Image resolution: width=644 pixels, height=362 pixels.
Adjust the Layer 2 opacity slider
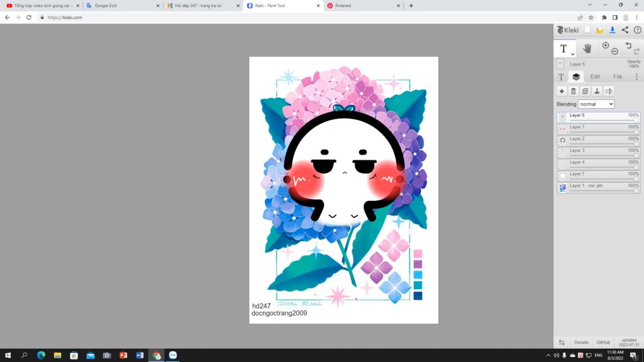click(x=604, y=144)
